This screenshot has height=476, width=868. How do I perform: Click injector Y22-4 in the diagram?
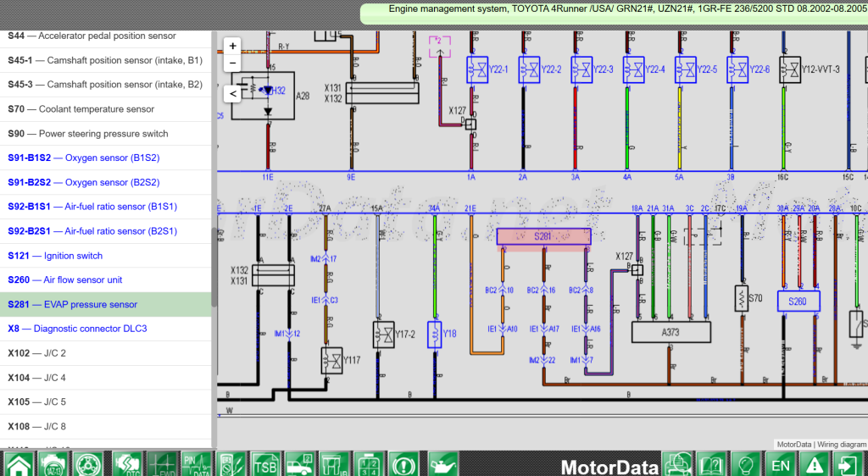tap(633, 69)
